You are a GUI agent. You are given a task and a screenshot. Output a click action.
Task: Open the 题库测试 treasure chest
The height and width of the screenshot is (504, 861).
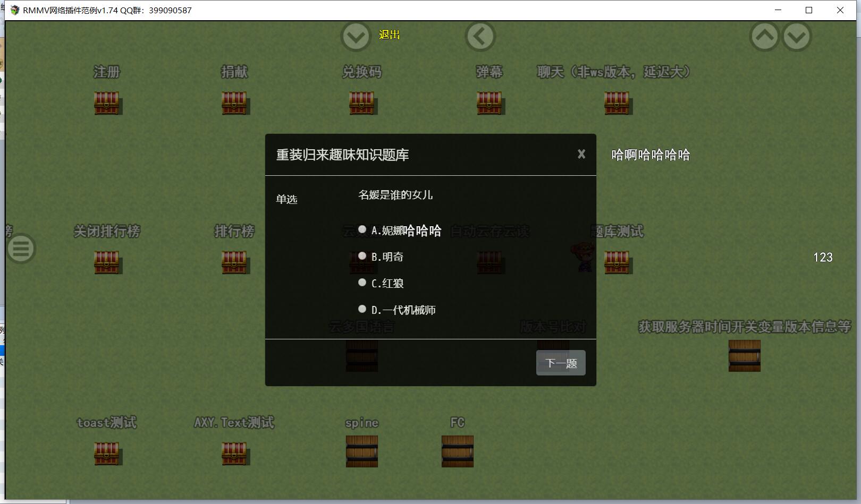[x=617, y=262]
